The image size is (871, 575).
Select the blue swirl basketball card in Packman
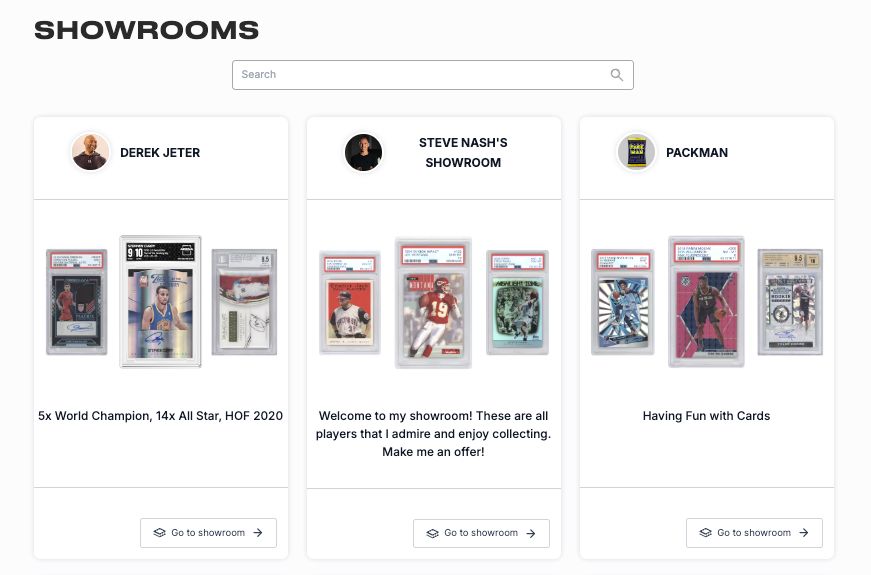coord(623,302)
